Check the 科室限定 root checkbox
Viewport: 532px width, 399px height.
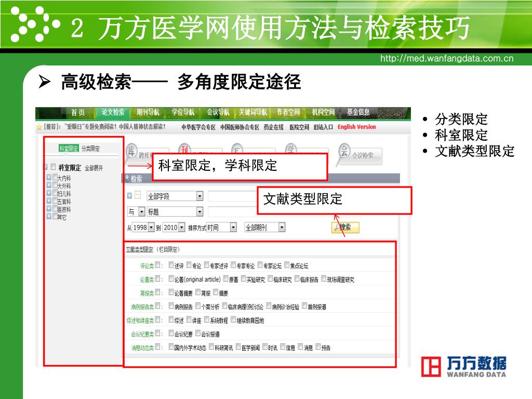tap(53, 167)
